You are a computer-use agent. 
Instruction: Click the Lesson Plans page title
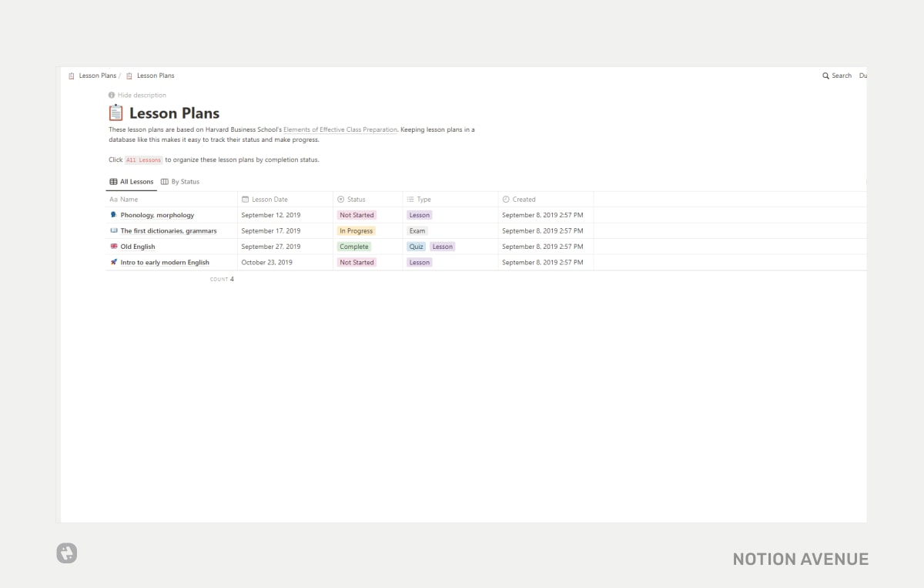point(174,113)
